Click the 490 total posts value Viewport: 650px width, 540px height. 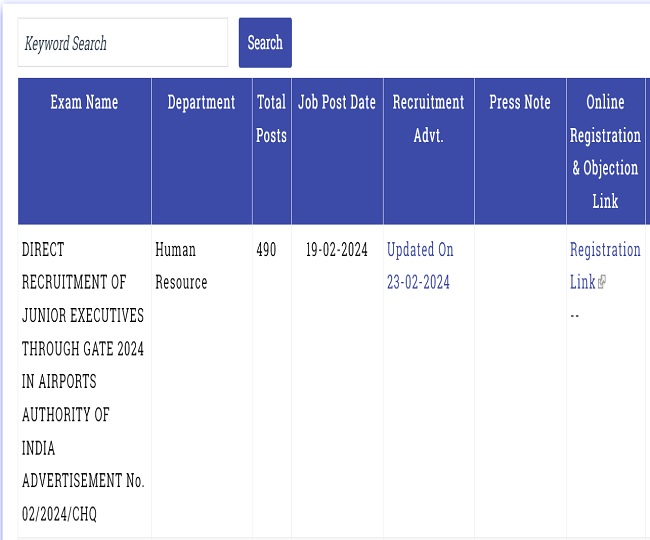tap(266, 249)
